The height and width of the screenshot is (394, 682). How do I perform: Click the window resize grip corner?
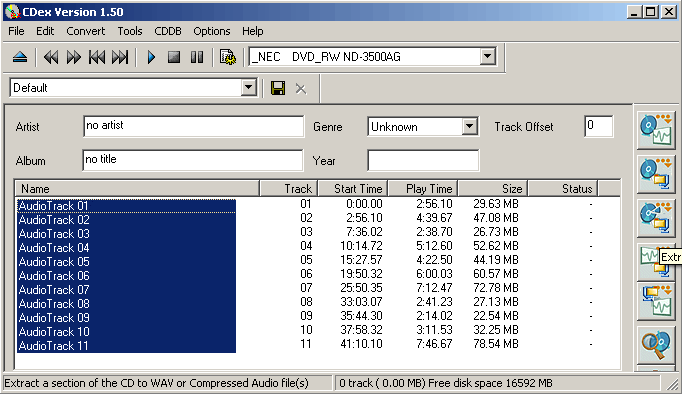click(672, 384)
